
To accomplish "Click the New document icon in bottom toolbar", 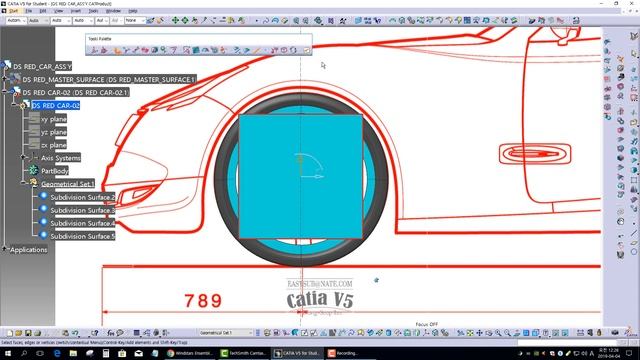I will coord(9,333).
